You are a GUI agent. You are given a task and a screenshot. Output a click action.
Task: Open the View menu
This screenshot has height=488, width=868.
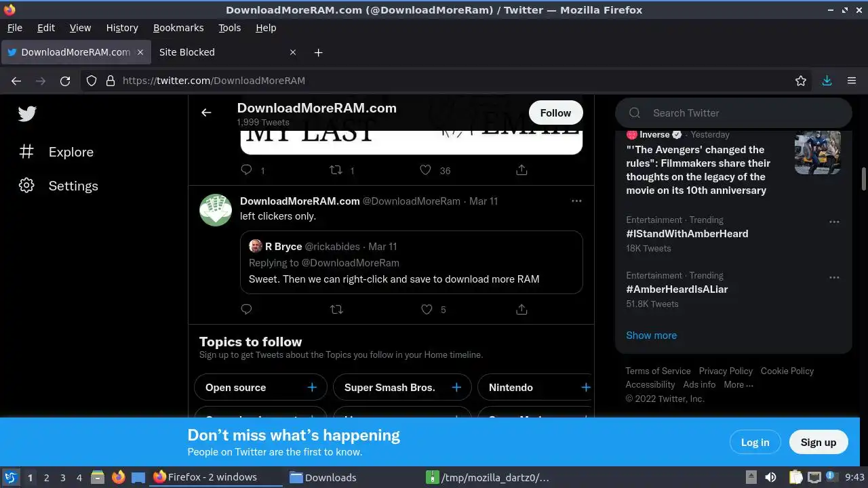click(80, 28)
